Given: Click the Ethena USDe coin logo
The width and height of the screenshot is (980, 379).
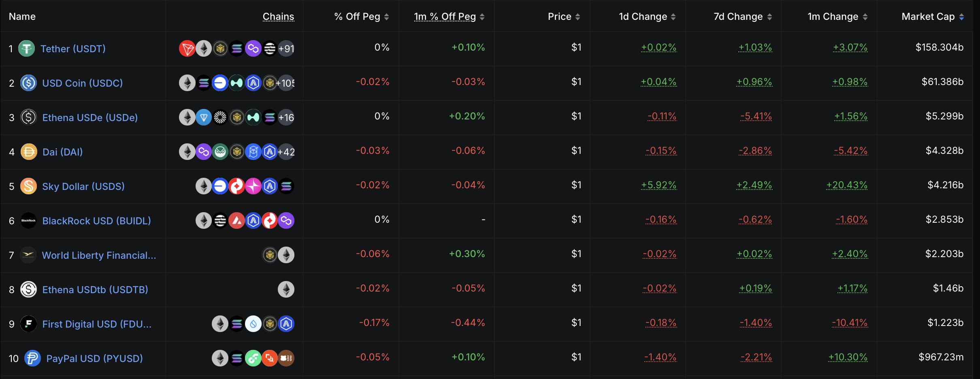Looking at the screenshot, I should coord(28,117).
